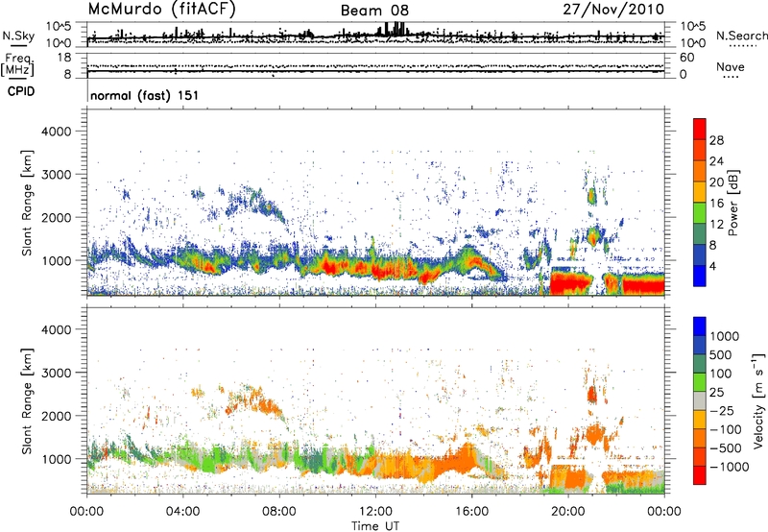Screen dimensions: 768x532
Task: Click the gray segment of the Velocity color bar
Action: pyautogui.click(x=700, y=400)
